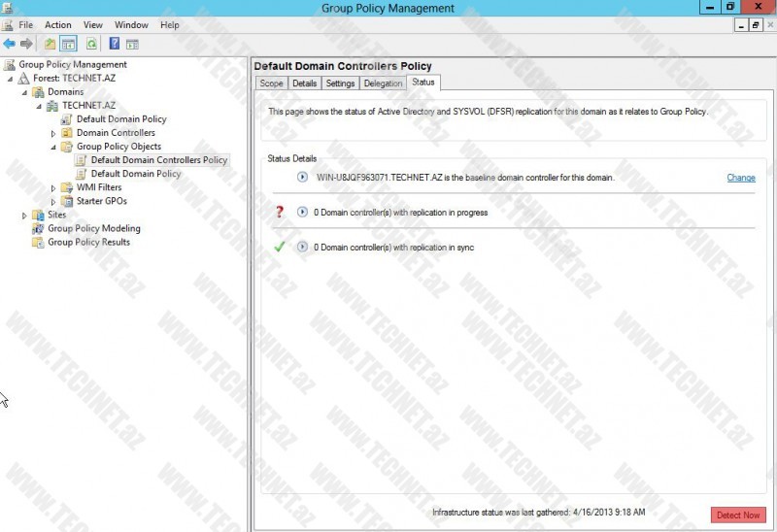Viewport: 777px width, 532px height.
Task: Expand the Sites tree node
Action: 24,216
